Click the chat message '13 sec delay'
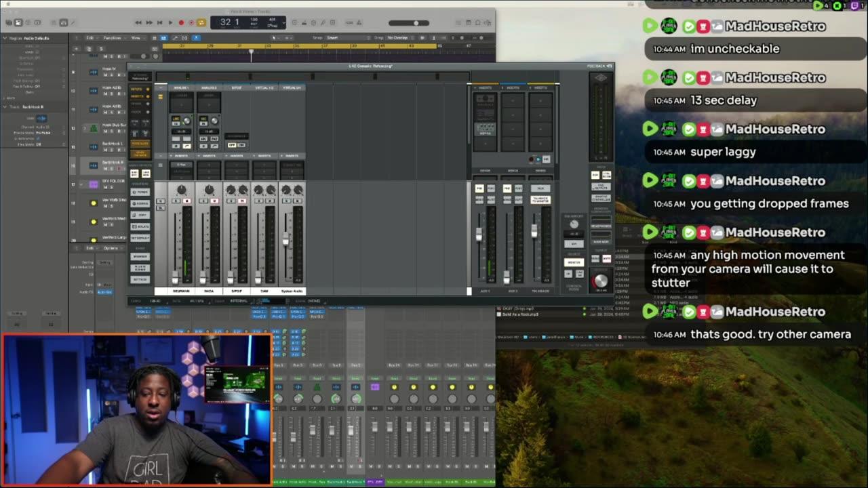868x488 pixels. pyautogui.click(x=724, y=100)
